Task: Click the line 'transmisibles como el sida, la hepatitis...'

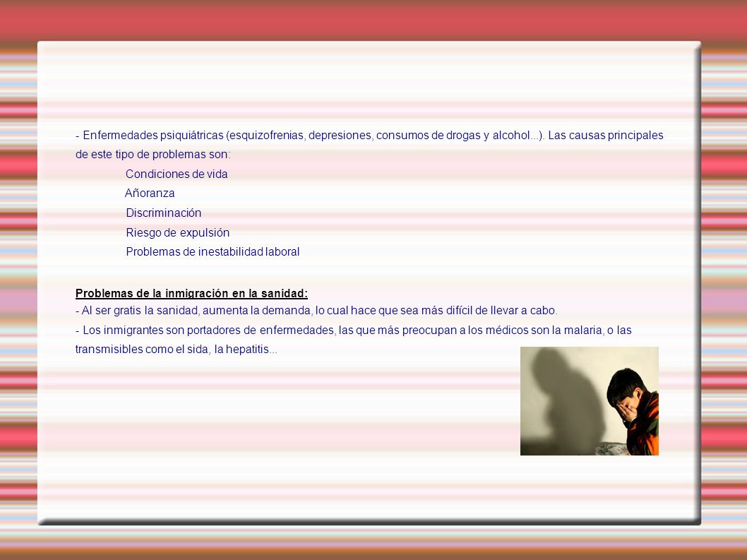Action: coord(177,350)
